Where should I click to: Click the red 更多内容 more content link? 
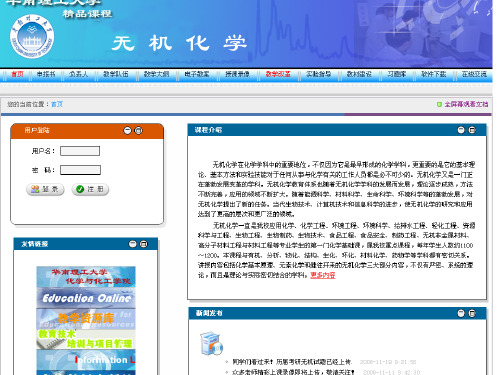tap(323, 275)
